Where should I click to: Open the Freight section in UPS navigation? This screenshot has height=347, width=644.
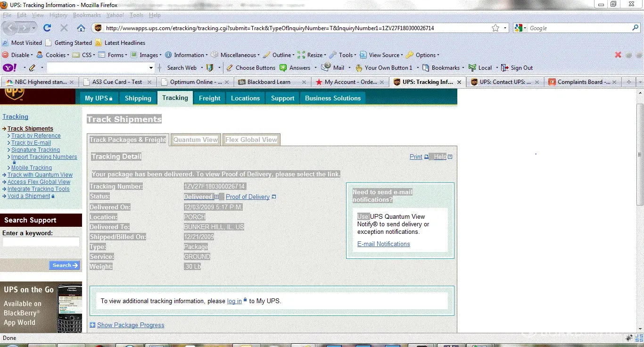[209, 98]
